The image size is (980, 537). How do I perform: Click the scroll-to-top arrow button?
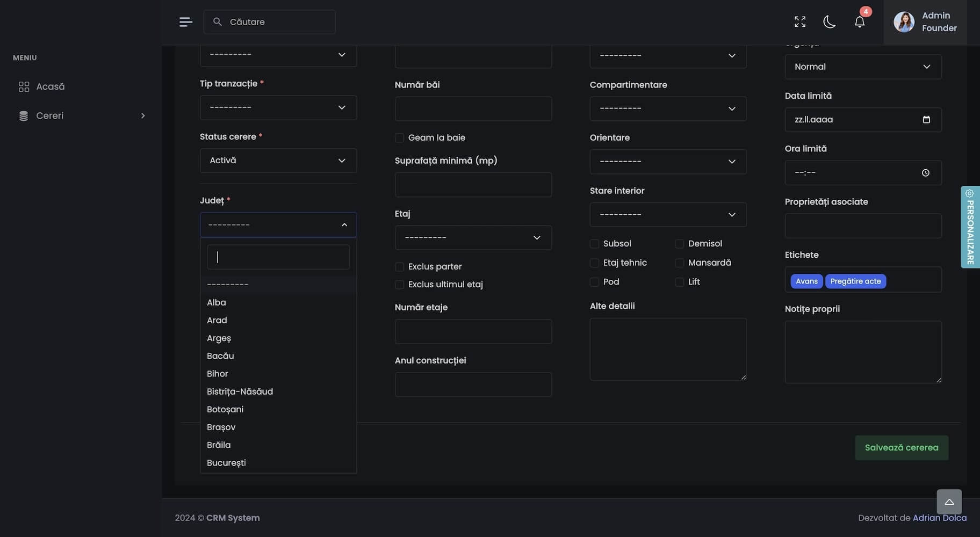point(949,502)
